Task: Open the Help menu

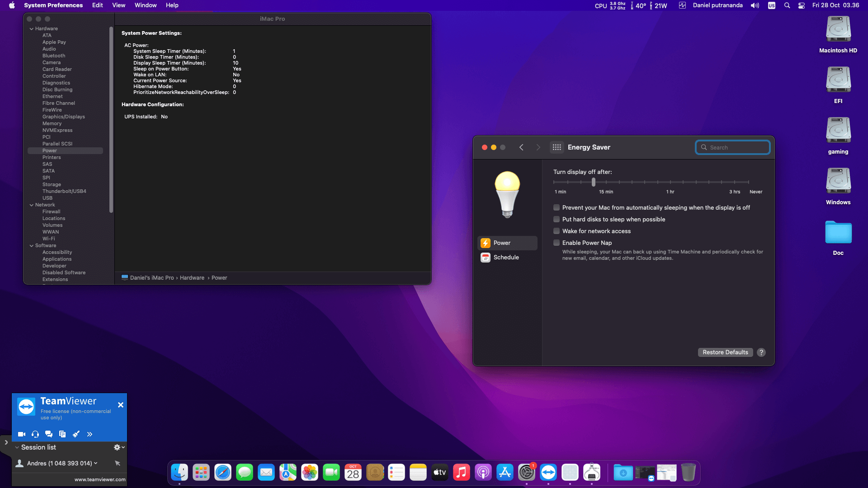Action: (x=172, y=5)
